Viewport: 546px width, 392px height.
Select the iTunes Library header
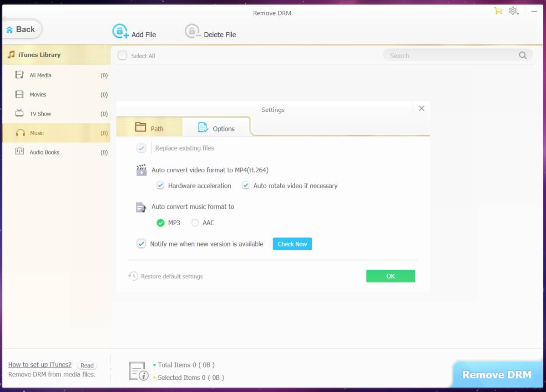(56, 55)
